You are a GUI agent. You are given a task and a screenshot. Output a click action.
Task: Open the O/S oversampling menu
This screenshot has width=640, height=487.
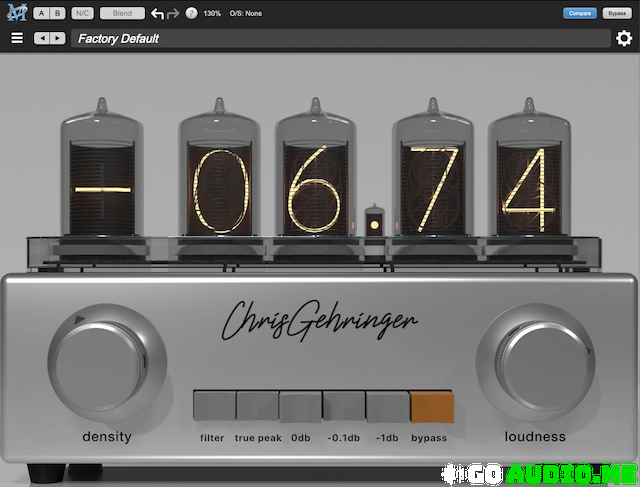coord(246,14)
